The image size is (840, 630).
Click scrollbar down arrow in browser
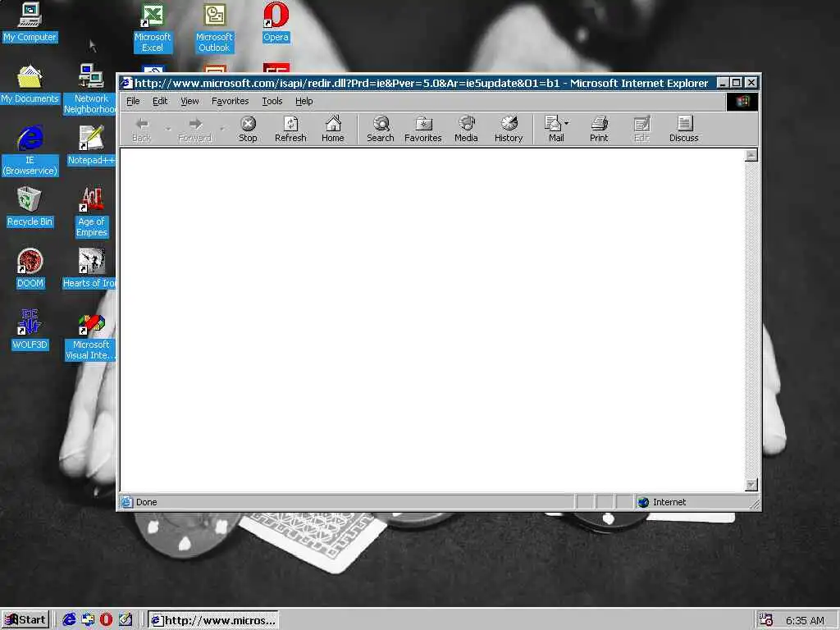click(x=751, y=484)
